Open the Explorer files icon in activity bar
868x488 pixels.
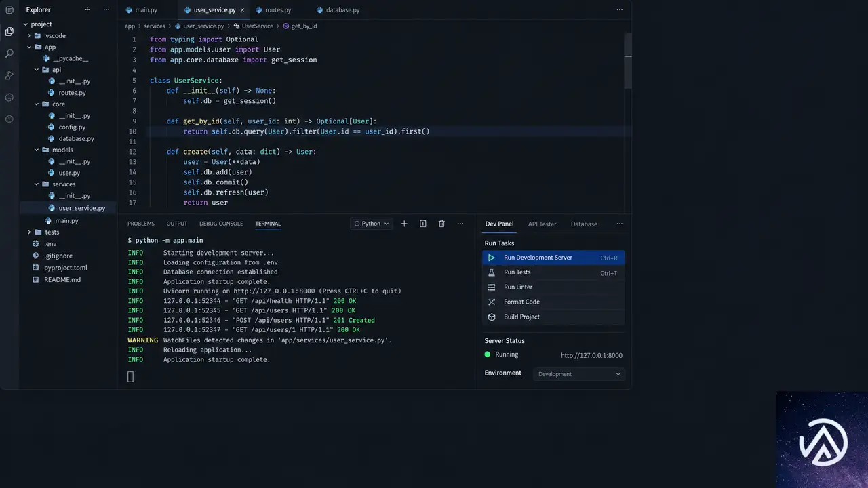(x=9, y=31)
